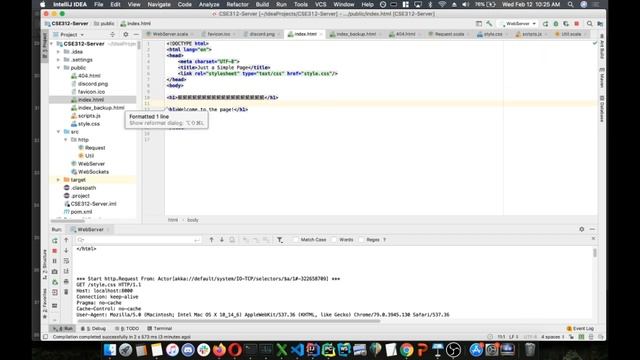Click the rerun icon in top toolbar
This screenshot has height=360, width=640.
pyautogui.click(x=545, y=24)
